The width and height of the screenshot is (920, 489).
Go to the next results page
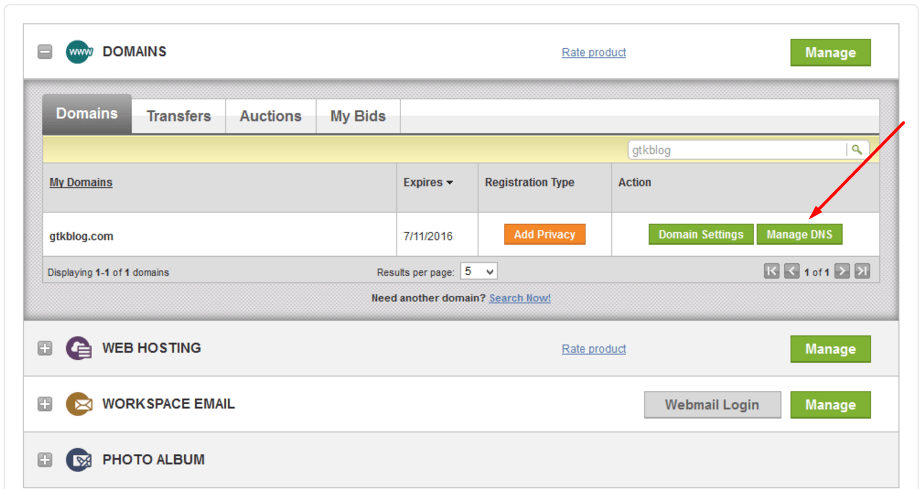click(842, 271)
